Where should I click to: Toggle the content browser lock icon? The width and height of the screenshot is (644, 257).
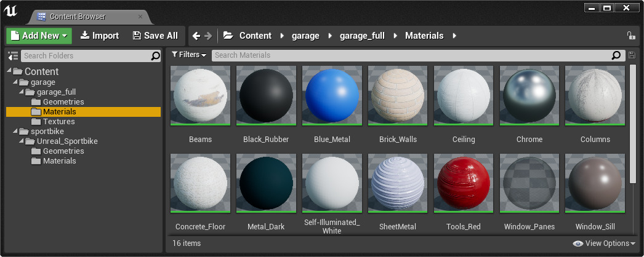coord(630,36)
